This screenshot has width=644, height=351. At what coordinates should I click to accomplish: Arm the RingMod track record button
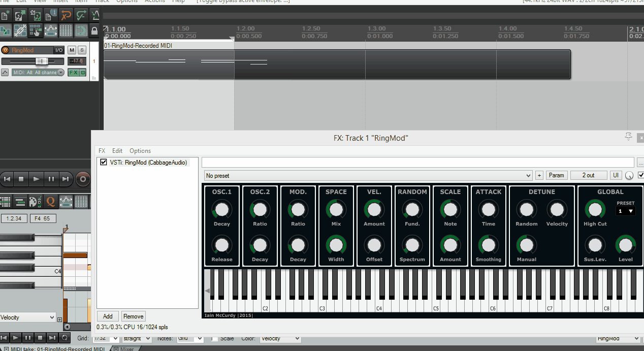(x=6, y=50)
